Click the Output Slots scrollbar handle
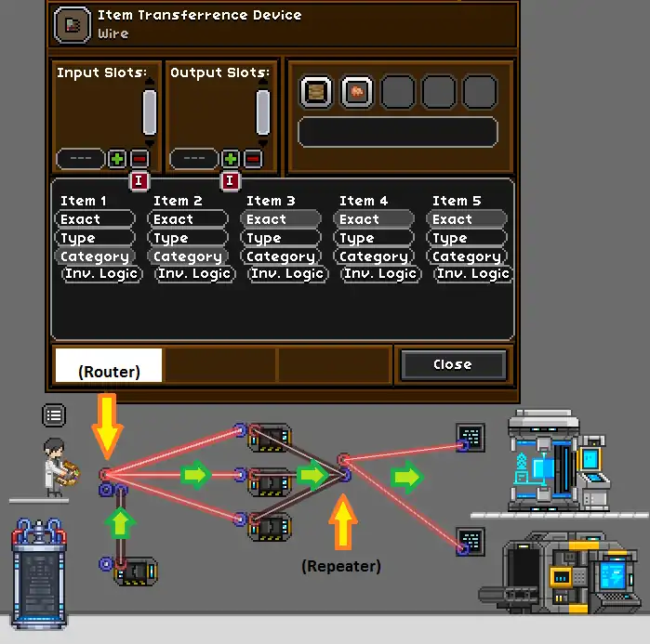 263,112
